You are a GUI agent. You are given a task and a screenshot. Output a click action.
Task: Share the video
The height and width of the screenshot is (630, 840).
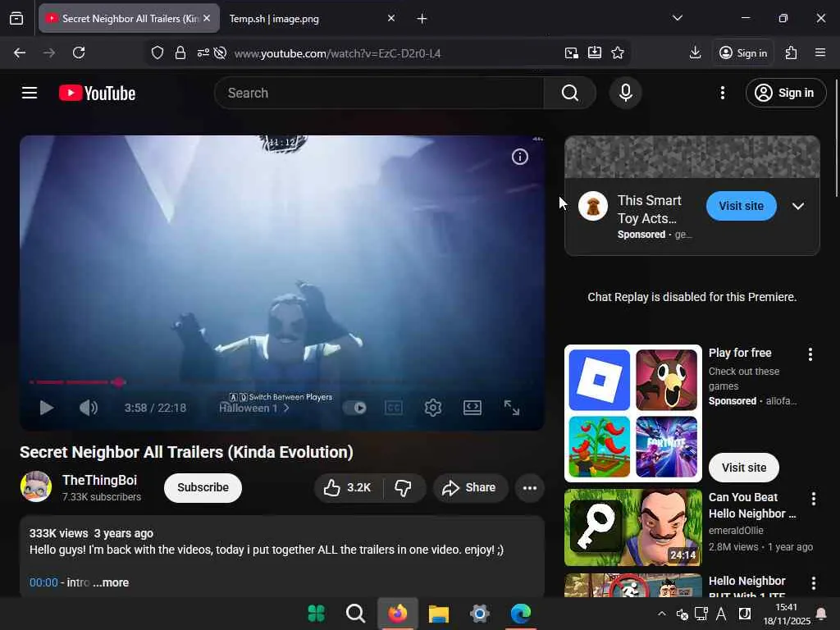[470, 487]
